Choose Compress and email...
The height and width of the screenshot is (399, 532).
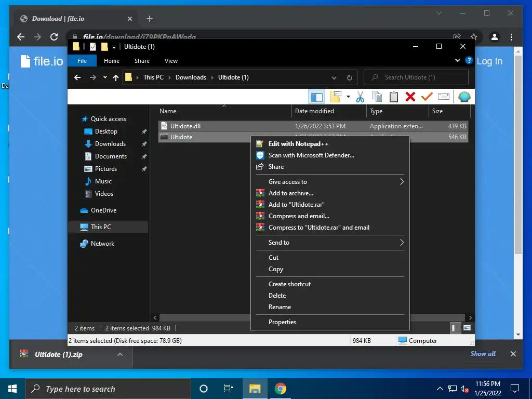pyautogui.click(x=330, y=216)
